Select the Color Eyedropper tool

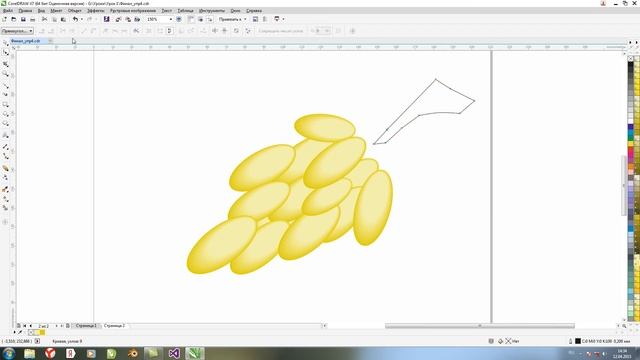click(5, 189)
